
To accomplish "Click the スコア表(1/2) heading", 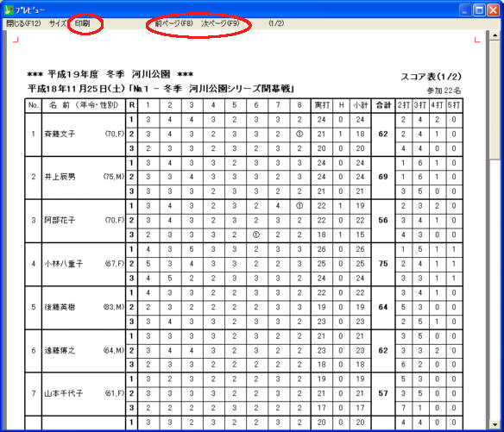I will (431, 77).
